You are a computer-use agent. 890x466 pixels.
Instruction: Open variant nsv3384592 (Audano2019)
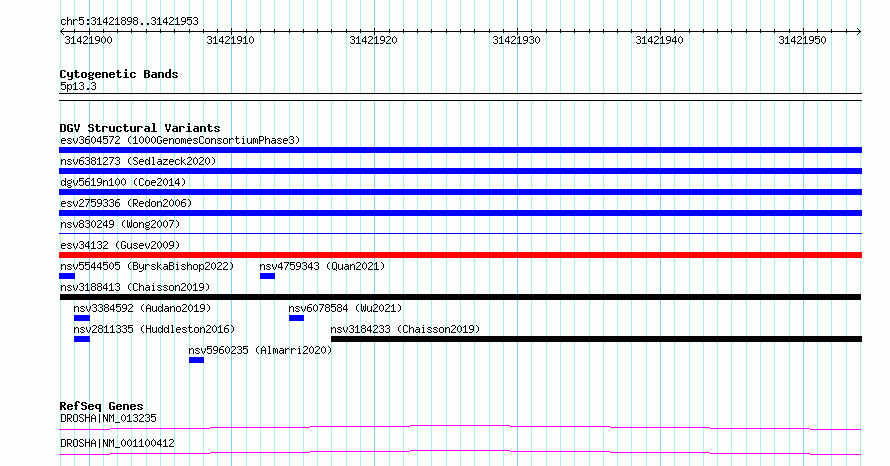[x=142, y=308]
